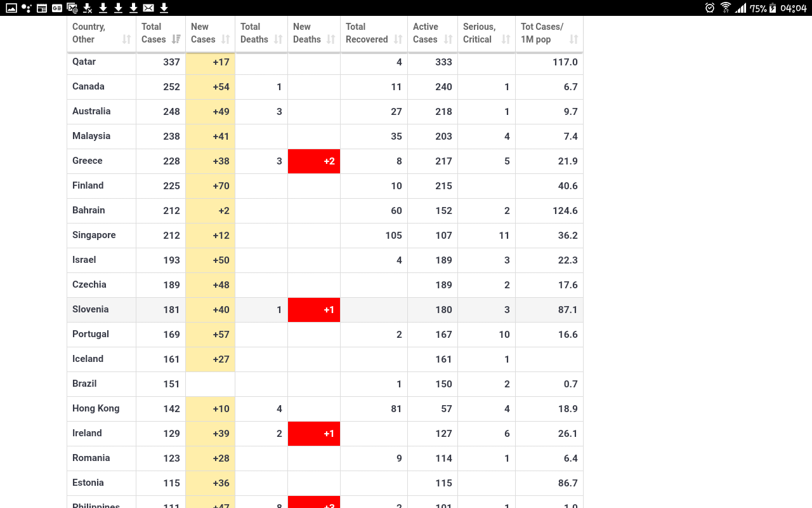Click the sort arrows in New Deaths column
This screenshot has height=508, width=812.
[x=331, y=39]
